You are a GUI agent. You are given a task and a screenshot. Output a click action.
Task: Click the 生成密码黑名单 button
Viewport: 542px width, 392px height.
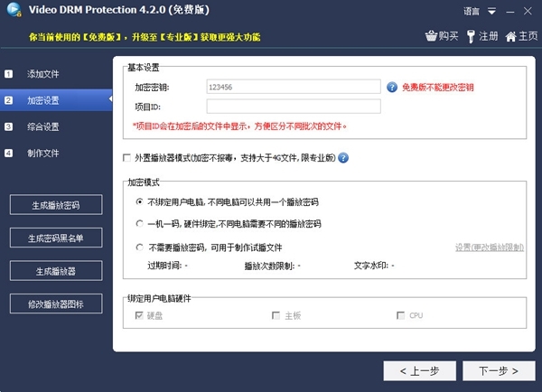click(x=56, y=238)
